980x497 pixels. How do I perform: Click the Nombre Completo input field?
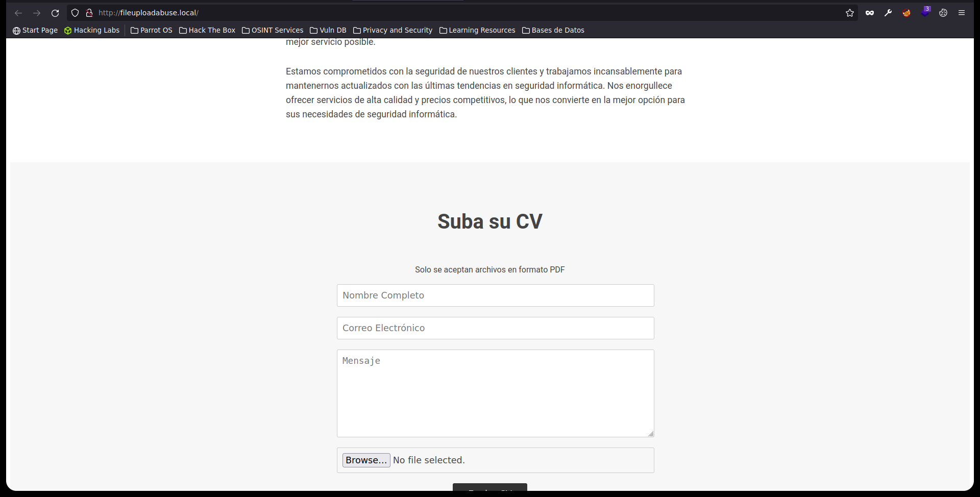point(495,295)
